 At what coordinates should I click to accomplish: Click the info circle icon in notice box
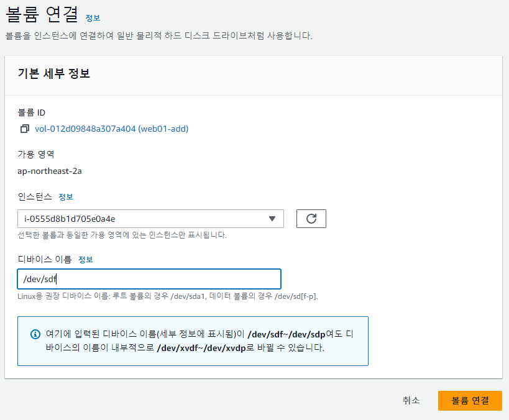[35, 334]
